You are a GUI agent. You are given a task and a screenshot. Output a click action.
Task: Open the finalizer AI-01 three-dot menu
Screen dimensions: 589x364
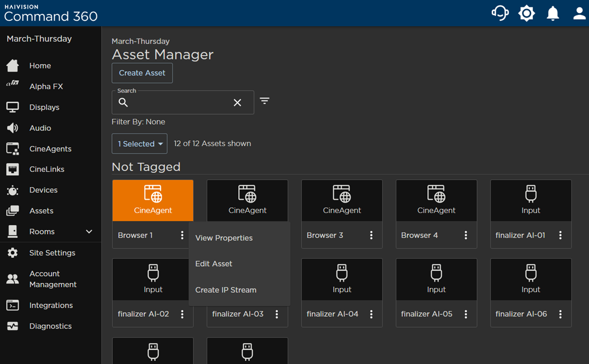[560, 235]
